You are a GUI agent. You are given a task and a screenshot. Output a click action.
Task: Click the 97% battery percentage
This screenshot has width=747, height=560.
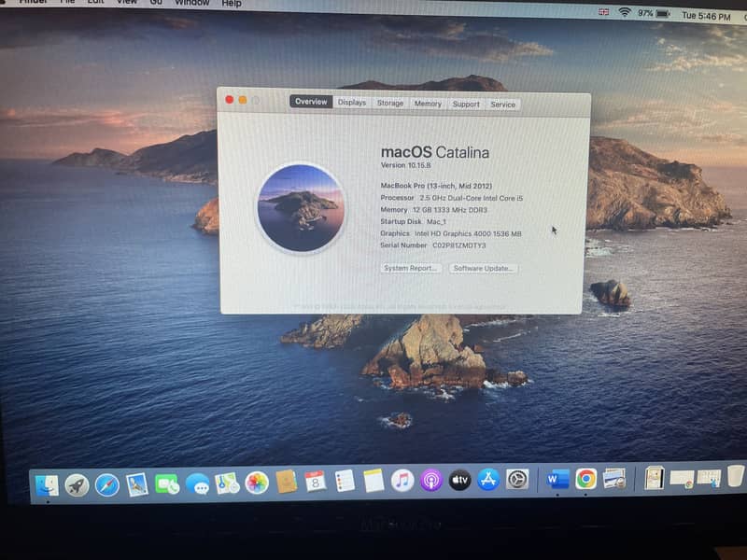tap(645, 13)
